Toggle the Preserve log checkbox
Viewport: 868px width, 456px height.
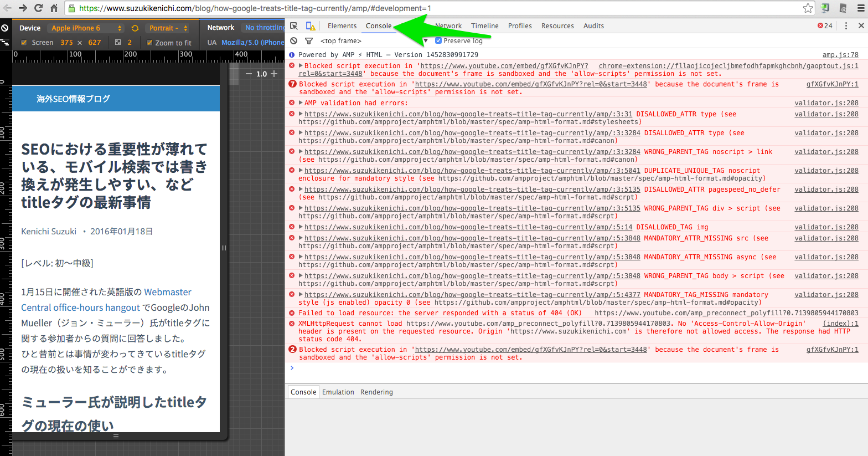click(438, 40)
